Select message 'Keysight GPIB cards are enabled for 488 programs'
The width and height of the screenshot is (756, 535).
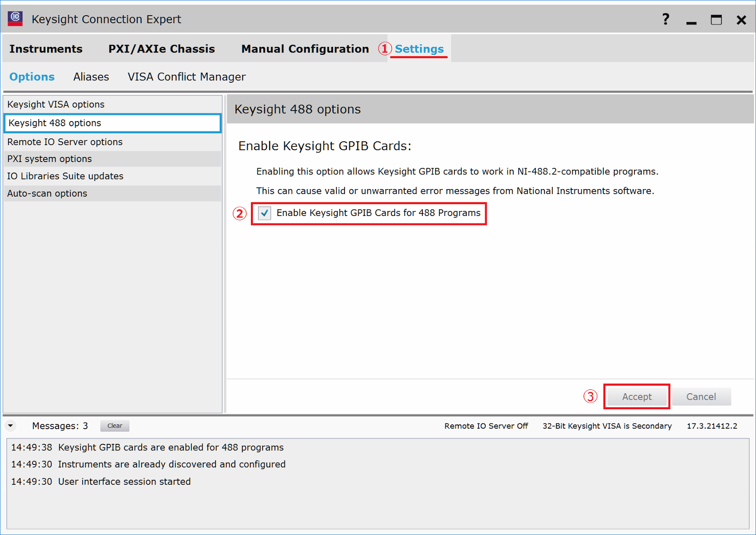point(147,447)
